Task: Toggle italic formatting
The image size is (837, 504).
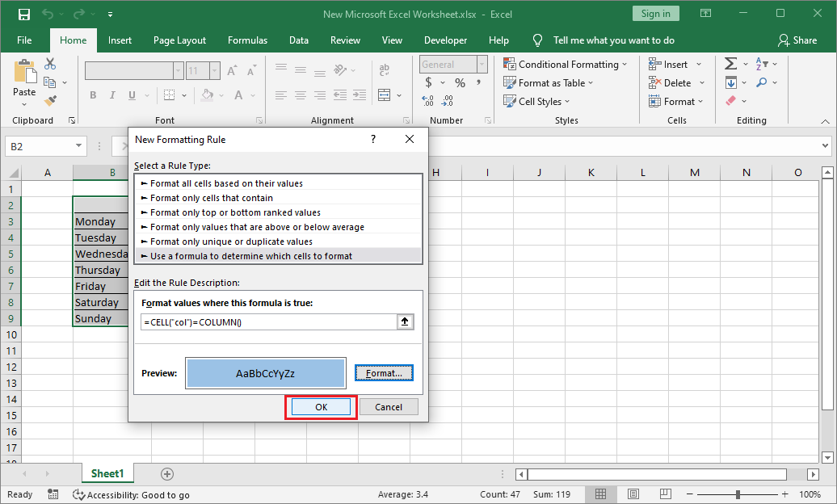Action: click(x=112, y=94)
